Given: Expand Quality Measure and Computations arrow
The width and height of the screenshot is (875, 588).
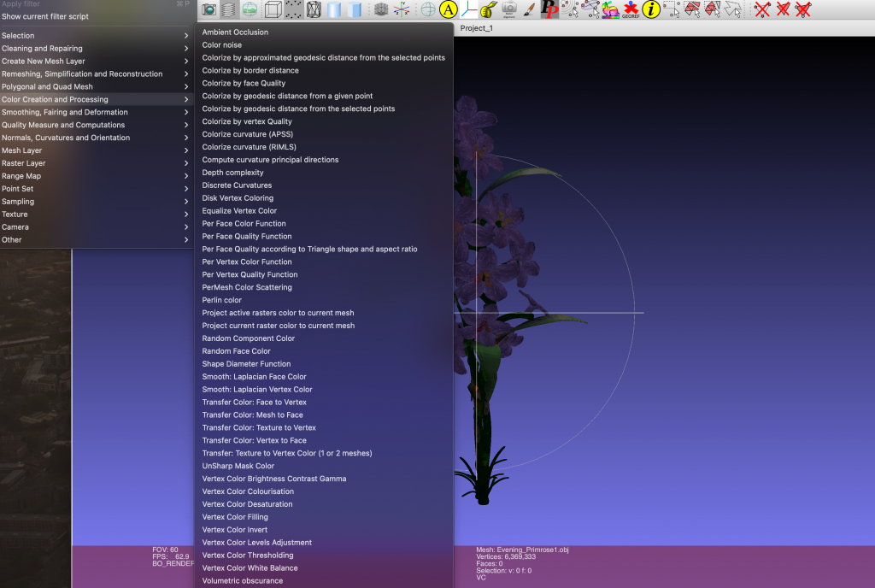Looking at the screenshot, I should [186, 125].
